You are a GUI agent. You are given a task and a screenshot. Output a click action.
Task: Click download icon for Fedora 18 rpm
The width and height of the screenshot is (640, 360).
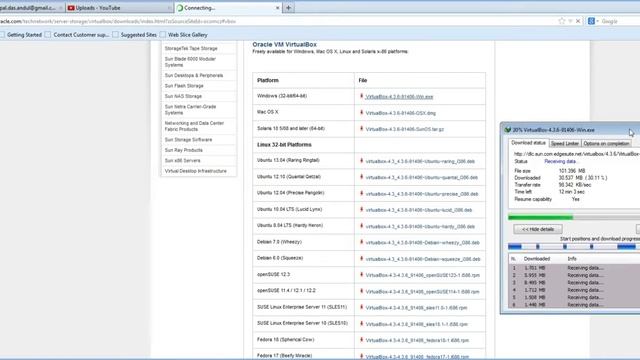point(361,340)
